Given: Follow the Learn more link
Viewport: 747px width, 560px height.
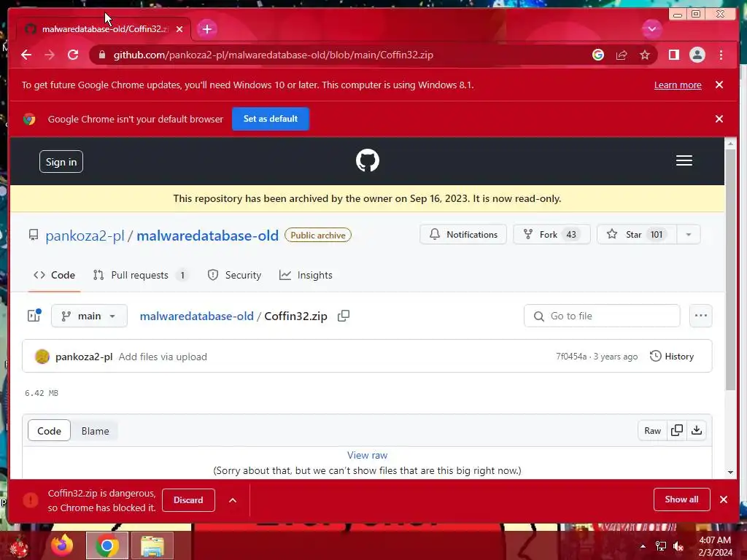Looking at the screenshot, I should point(678,85).
